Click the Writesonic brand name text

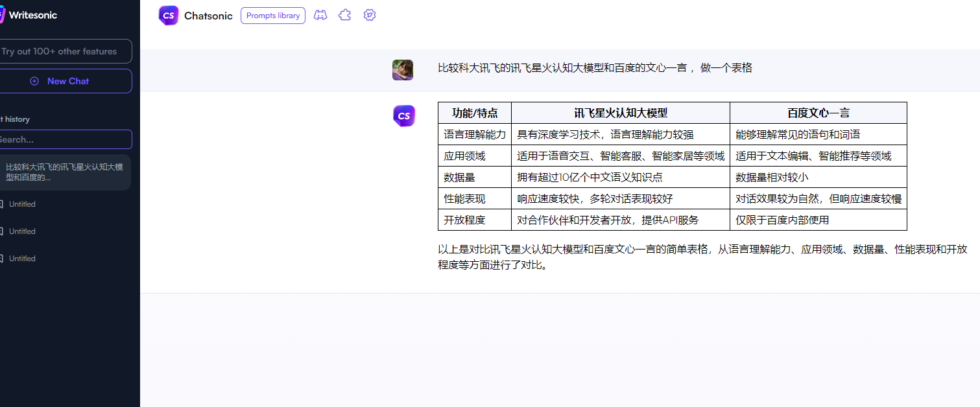pyautogui.click(x=33, y=15)
